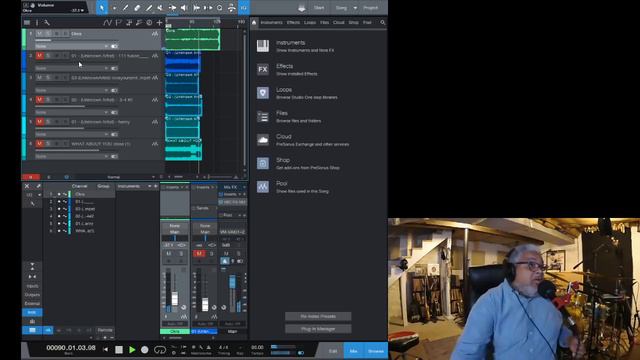Open the Instruments panel dropdown in mixer

coord(149,186)
